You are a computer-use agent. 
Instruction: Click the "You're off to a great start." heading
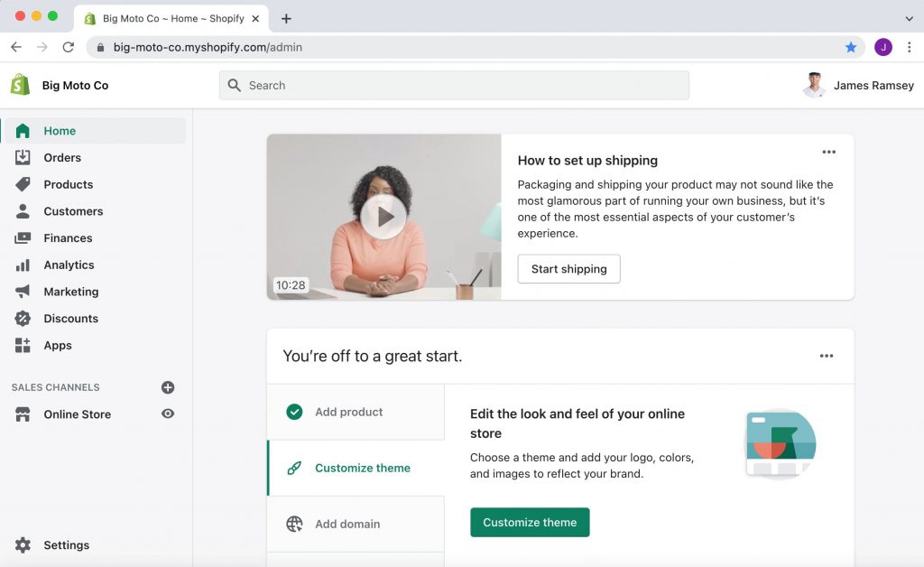coord(373,356)
